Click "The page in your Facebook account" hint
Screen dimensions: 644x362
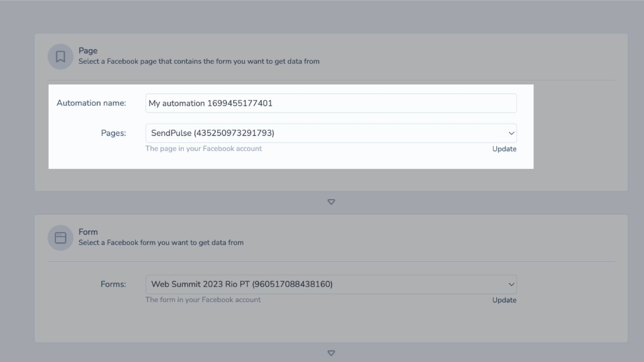click(203, 148)
